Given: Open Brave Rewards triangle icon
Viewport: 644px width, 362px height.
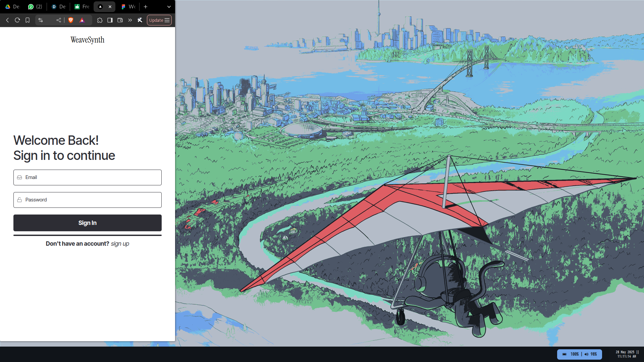Looking at the screenshot, I should tap(82, 20).
